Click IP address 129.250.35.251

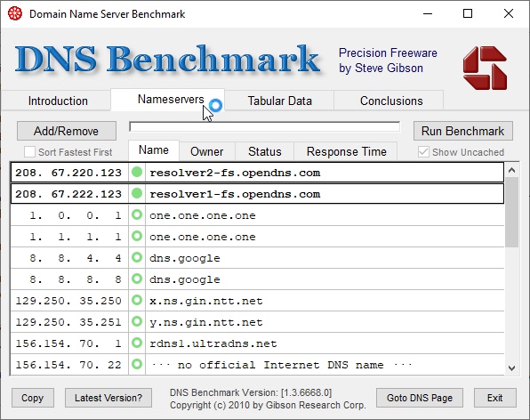point(68,321)
